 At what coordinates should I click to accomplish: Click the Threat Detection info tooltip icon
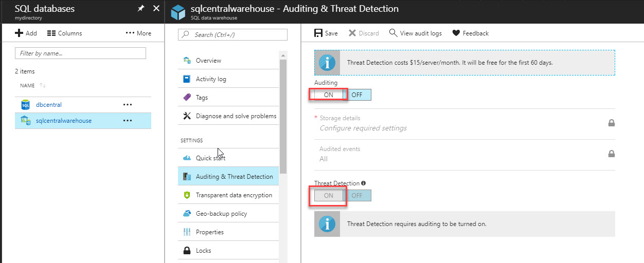coord(363,183)
